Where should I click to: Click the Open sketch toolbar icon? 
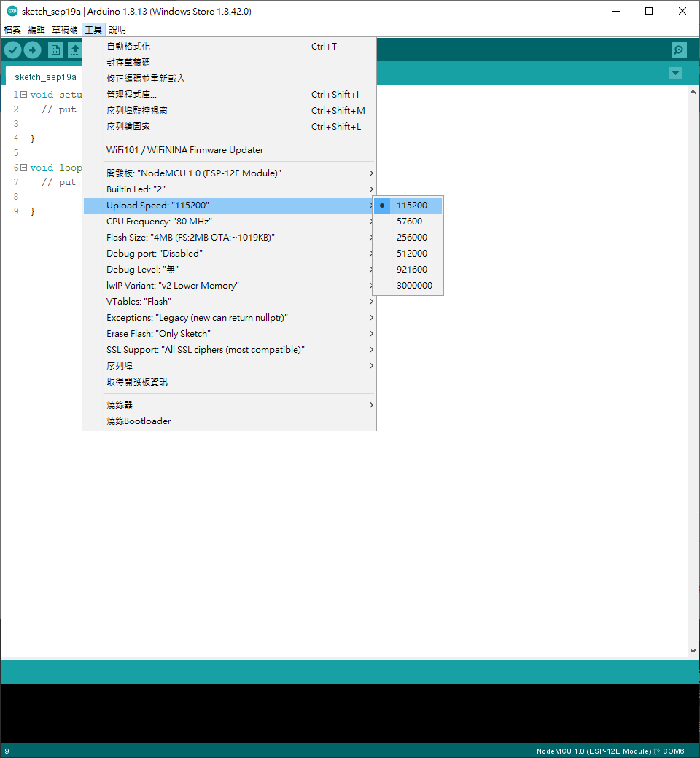75,50
